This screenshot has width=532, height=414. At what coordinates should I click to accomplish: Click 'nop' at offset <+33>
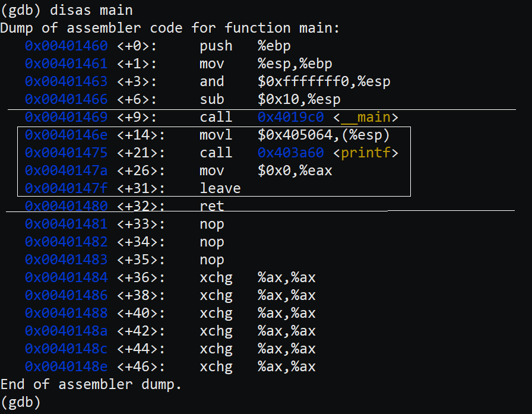click(212, 225)
